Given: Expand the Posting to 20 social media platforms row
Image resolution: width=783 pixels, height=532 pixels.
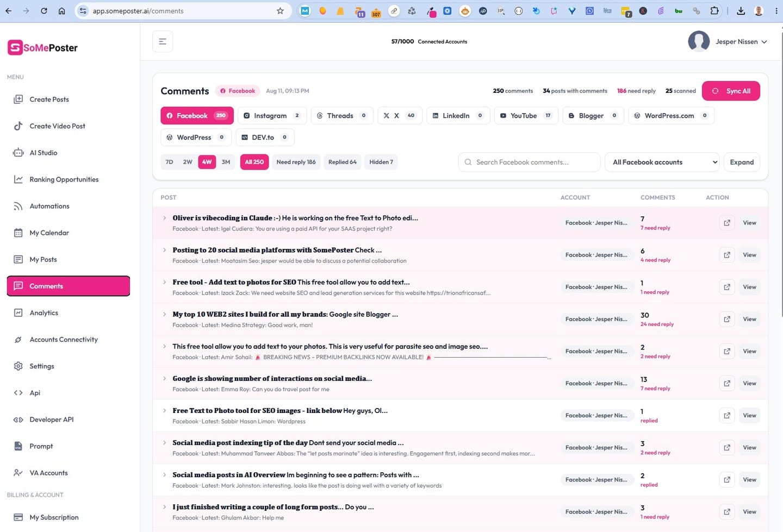Looking at the screenshot, I should pyautogui.click(x=164, y=250).
